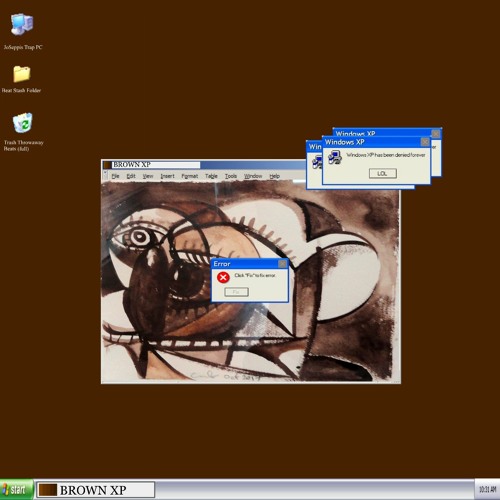This screenshot has width=500, height=500.
Task: Open the Trash Throwaway Beats recycle bin
Action: coord(23,123)
